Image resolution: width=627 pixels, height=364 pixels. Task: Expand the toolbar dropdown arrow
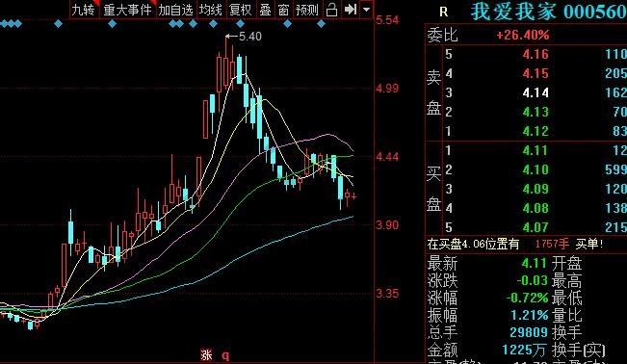point(366,10)
